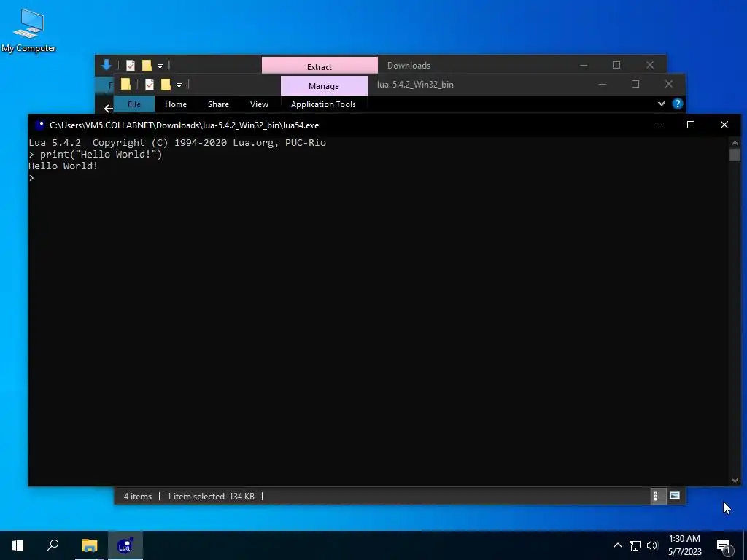Show hidden system tray icons
The image size is (747, 560).
pos(617,545)
